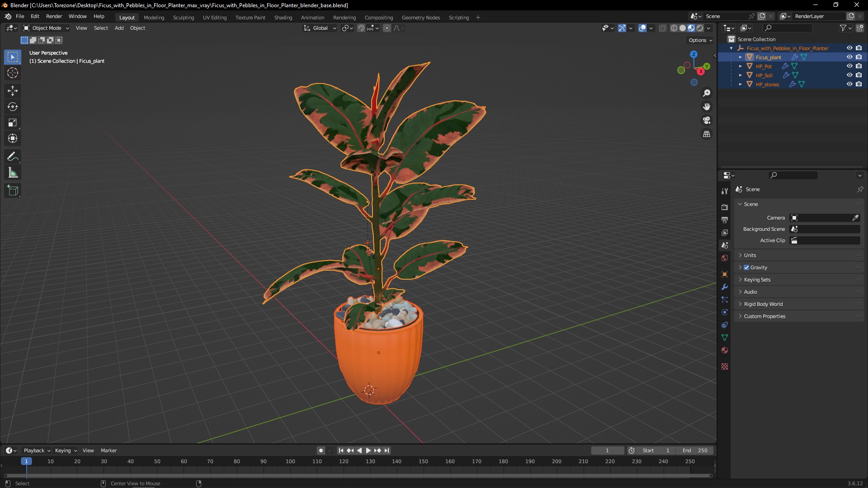
Task: Open the Playback dropdown
Action: 37,450
